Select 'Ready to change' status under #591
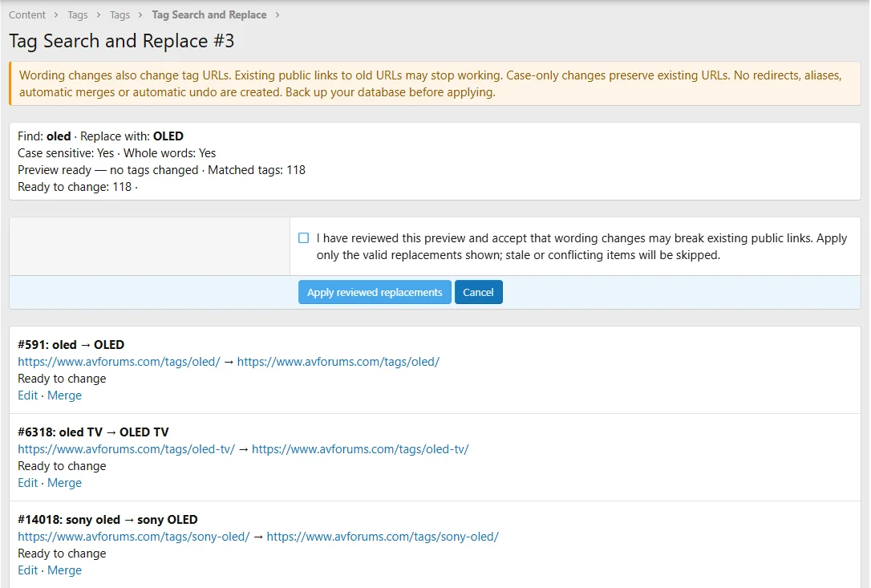 62,379
